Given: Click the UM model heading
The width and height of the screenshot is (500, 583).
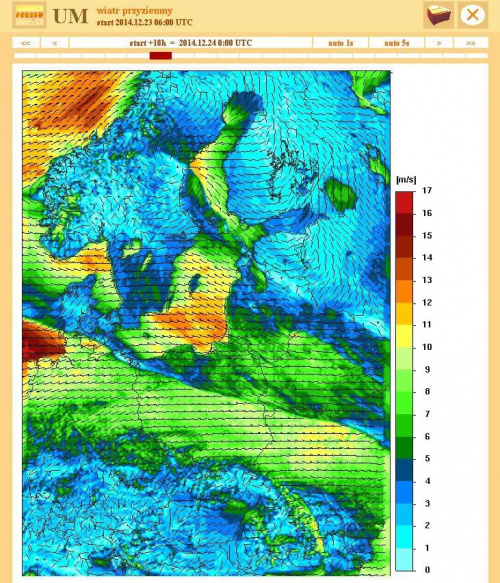Looking at the screenshot, I should click(70, 16).
